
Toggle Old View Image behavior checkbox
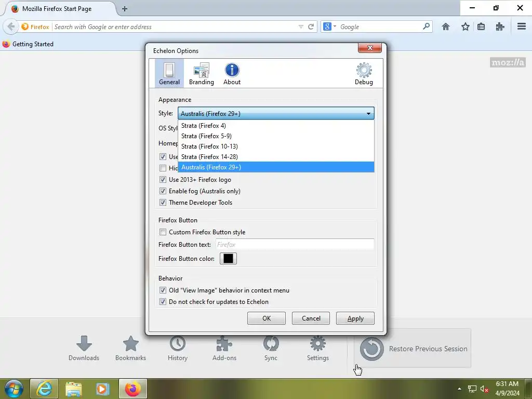[x=163, y=290]
